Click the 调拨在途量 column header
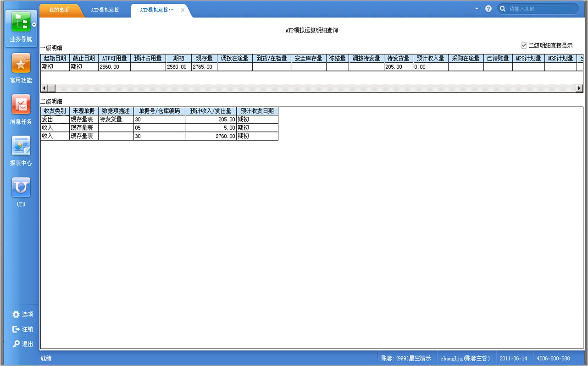588x366 pixels. click(234, 59)
